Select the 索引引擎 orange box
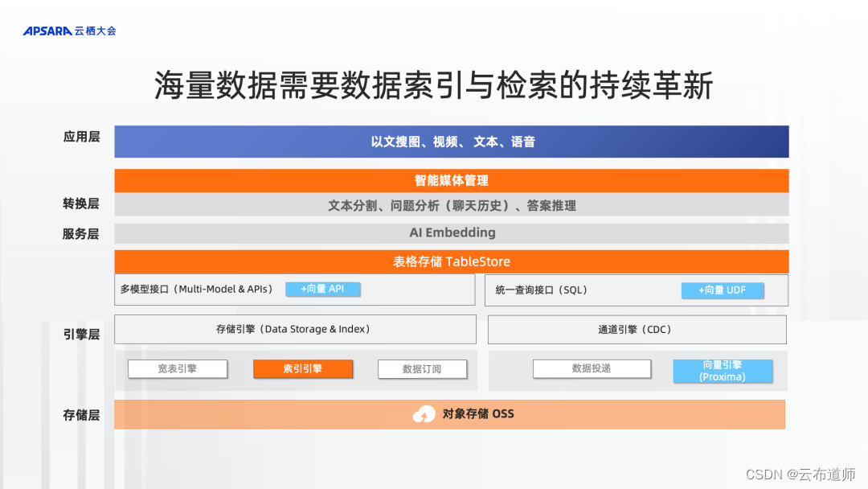Viewport: 868px width, 489px height. (303, 369)
